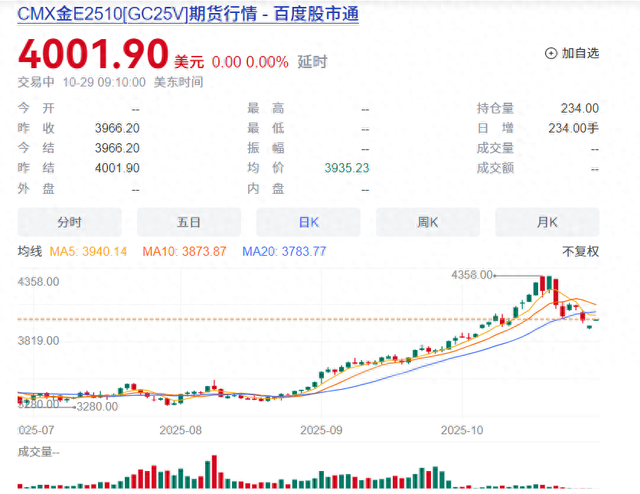
Task: Switch to the 分时 chart tab
Action: point(69,222)
